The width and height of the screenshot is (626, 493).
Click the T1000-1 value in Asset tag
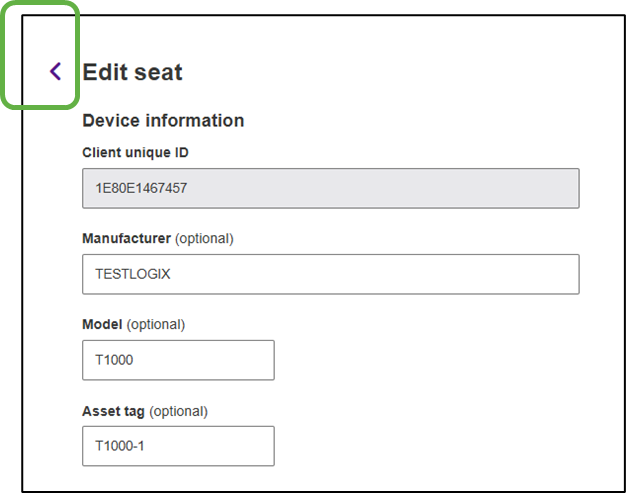point(120,446)
